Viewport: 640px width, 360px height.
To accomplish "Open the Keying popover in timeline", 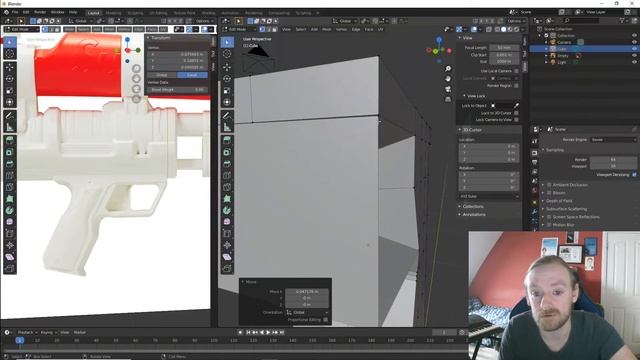I will tap(49, 333).
